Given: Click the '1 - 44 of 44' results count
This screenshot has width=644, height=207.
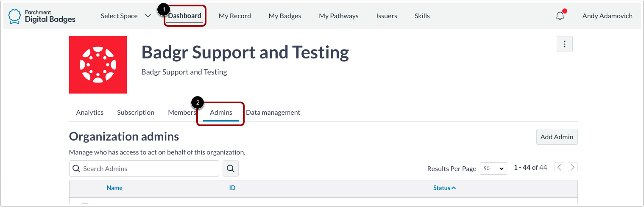Looking at the screenshot, I should point(530,168).
